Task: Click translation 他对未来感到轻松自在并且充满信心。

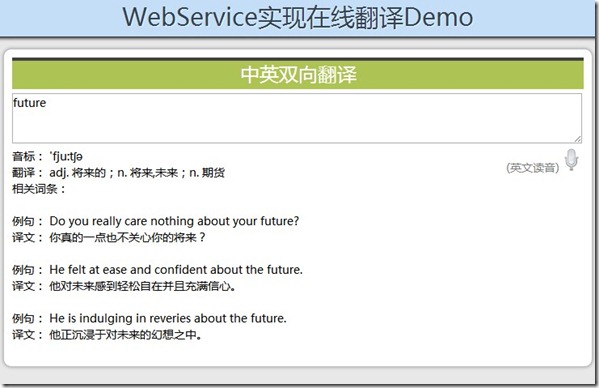Action: [142, 286]
